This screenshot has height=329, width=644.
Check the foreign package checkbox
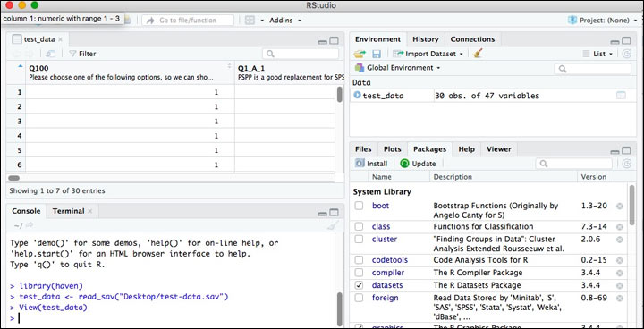coord(359,298)
